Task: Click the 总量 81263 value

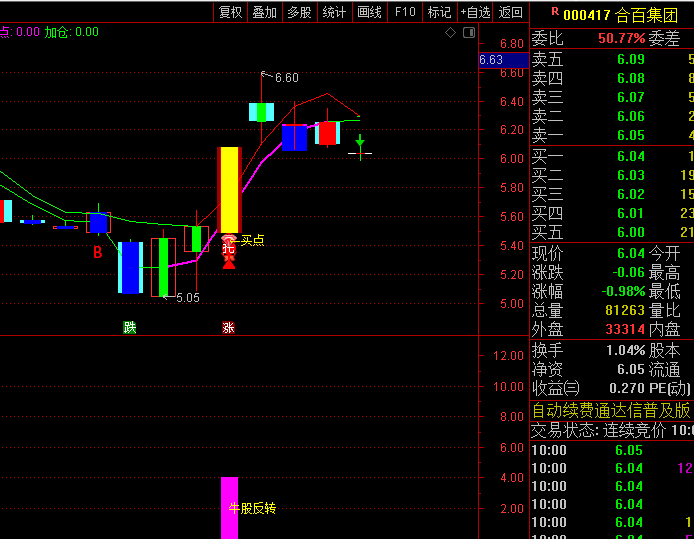Action: point(625,310)
